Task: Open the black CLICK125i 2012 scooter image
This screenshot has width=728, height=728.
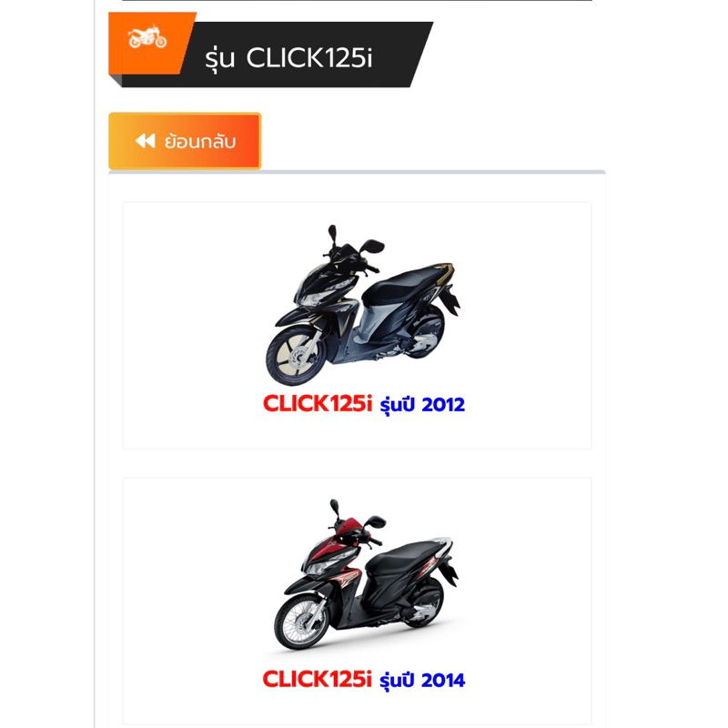Action: (x=364, y=305)
